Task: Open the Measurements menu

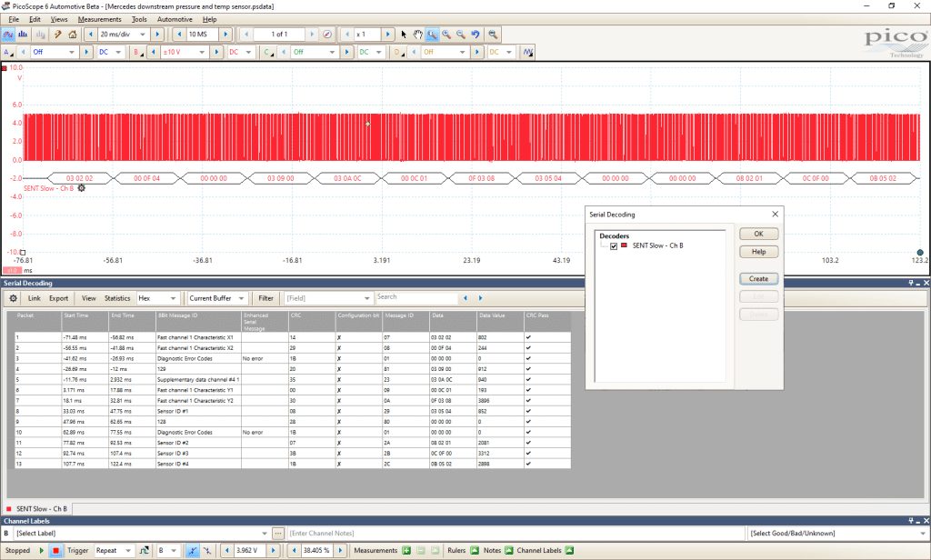Action: [99, 19]
